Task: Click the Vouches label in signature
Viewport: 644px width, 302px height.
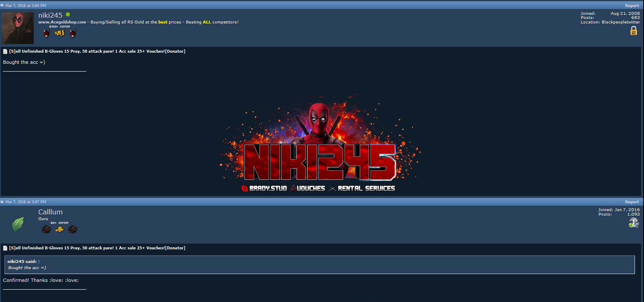Action: (x=308, y=188)
